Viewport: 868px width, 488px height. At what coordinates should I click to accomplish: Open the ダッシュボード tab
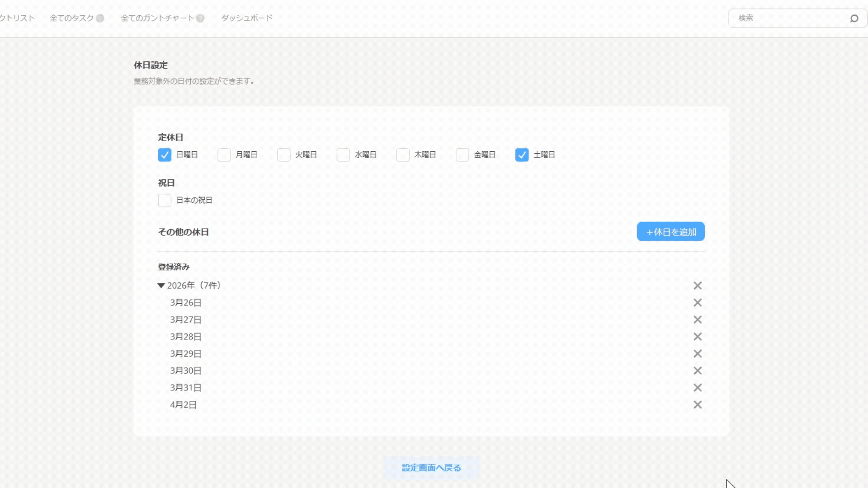[x=246, y=18]
